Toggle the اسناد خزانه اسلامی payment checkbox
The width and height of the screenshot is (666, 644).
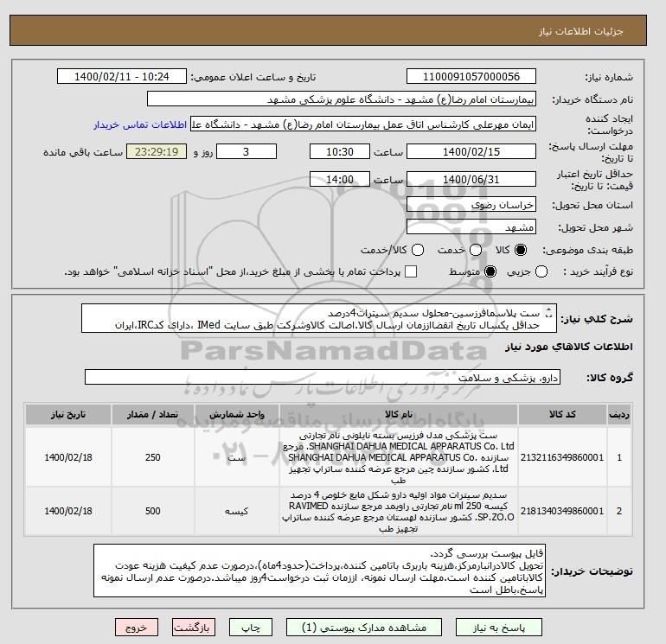pos(411,271)
